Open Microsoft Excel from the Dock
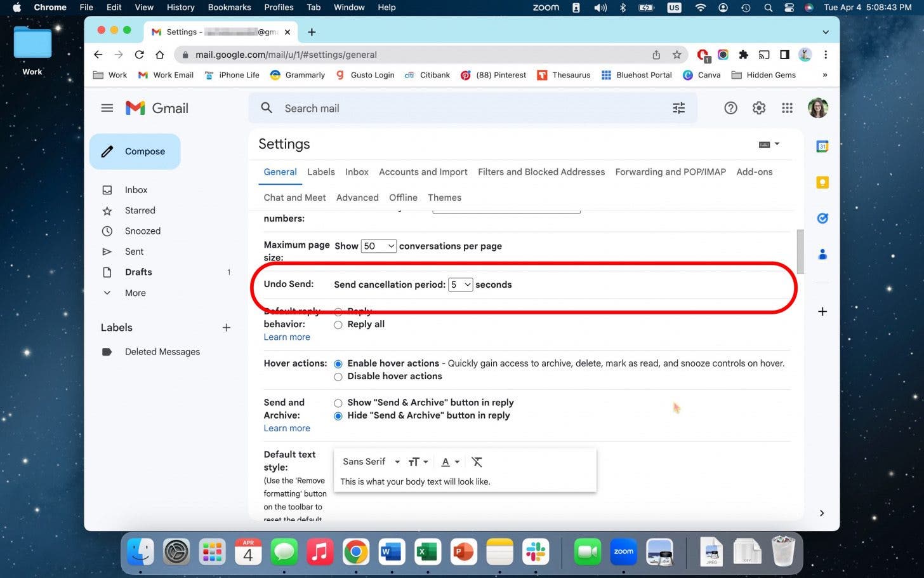Image resolution: width=924 pixels, height=578 pixels. [428, 552]
